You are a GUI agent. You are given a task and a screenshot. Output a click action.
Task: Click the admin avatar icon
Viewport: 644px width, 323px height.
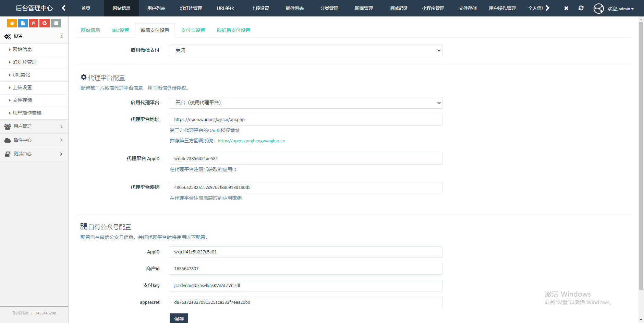(599, 8)
